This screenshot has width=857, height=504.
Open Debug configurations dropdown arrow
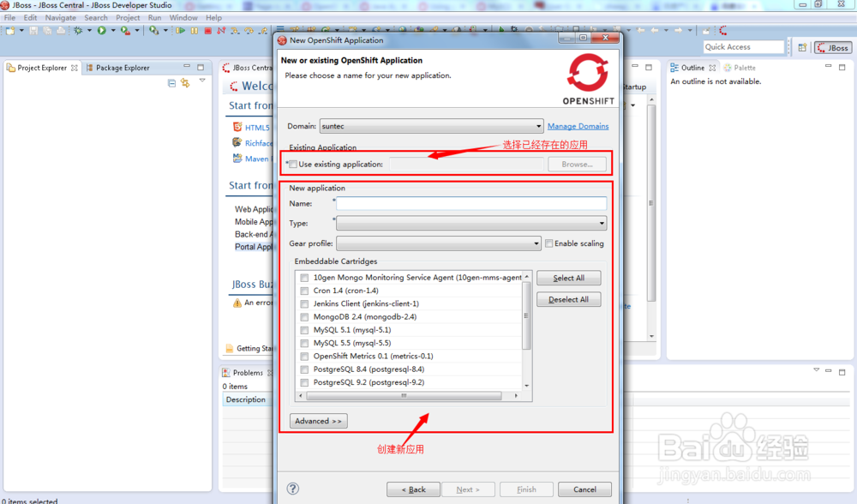89,31
